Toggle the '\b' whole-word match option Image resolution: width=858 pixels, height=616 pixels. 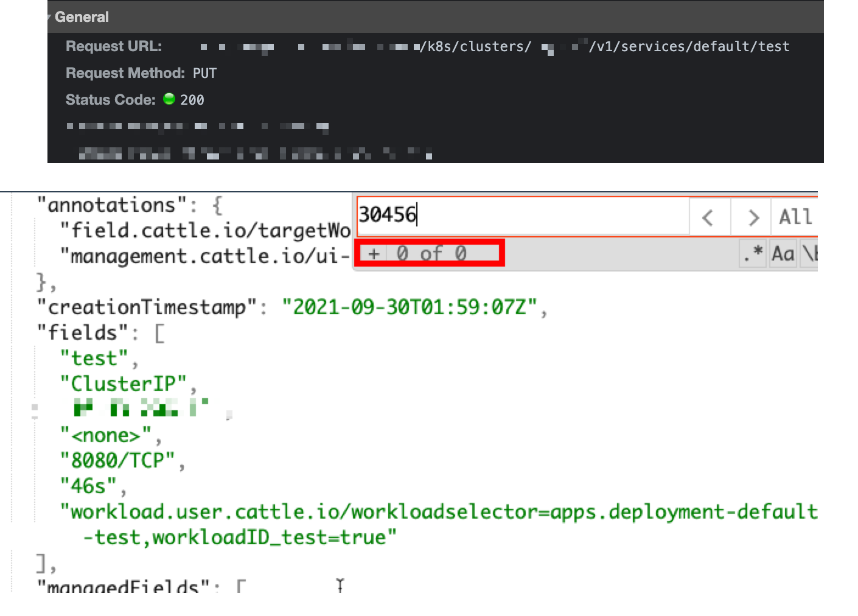tap(810, 253)
